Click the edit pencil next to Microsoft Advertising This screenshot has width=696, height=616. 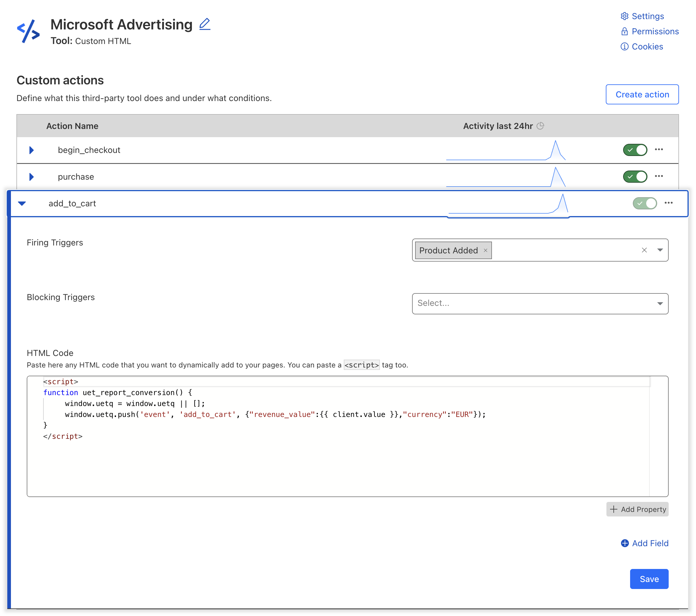205,24
